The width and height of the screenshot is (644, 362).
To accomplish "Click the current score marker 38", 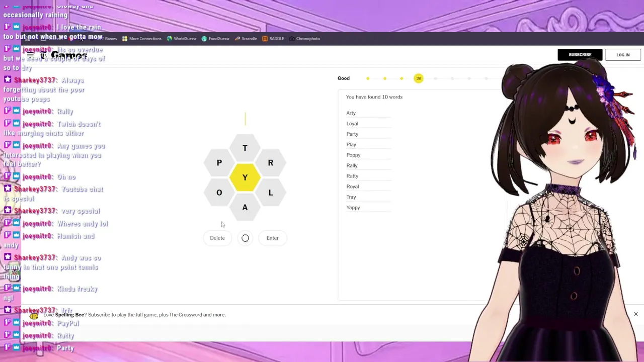I will pyautogui.click(x=418, y=78).
